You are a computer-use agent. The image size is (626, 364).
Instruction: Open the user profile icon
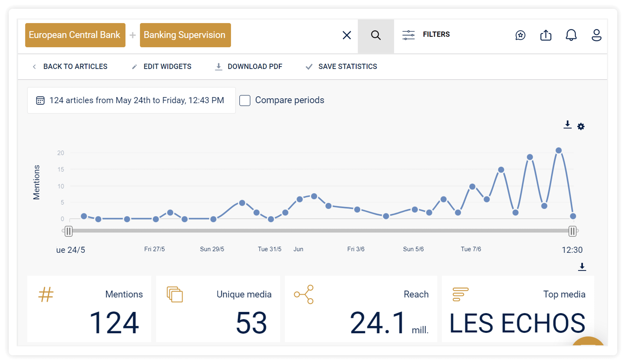click(596, 35)
